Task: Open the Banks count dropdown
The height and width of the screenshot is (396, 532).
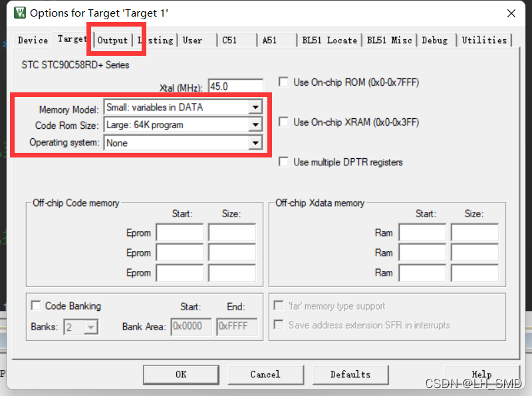Action: (90, 327)
